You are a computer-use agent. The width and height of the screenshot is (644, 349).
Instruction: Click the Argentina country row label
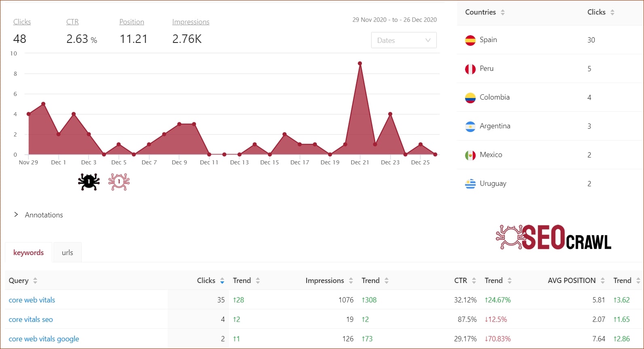(x=495, y=126)
